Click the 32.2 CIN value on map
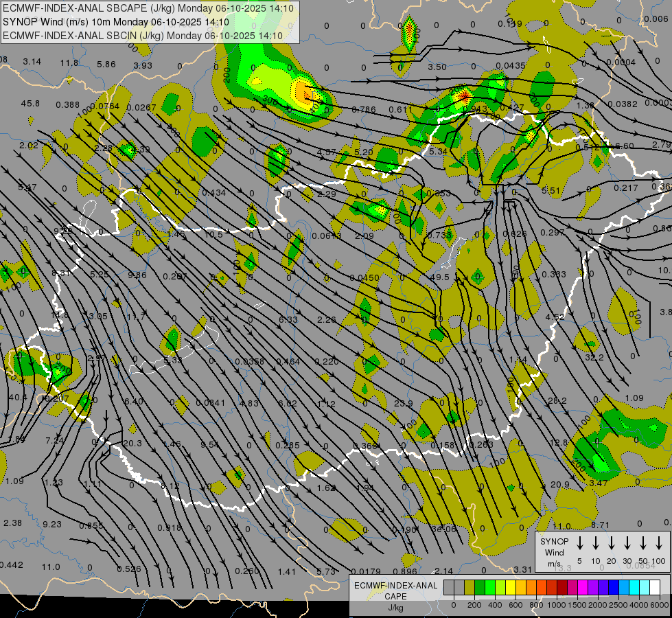The image size is (672, 618). [x=594, y=357]
